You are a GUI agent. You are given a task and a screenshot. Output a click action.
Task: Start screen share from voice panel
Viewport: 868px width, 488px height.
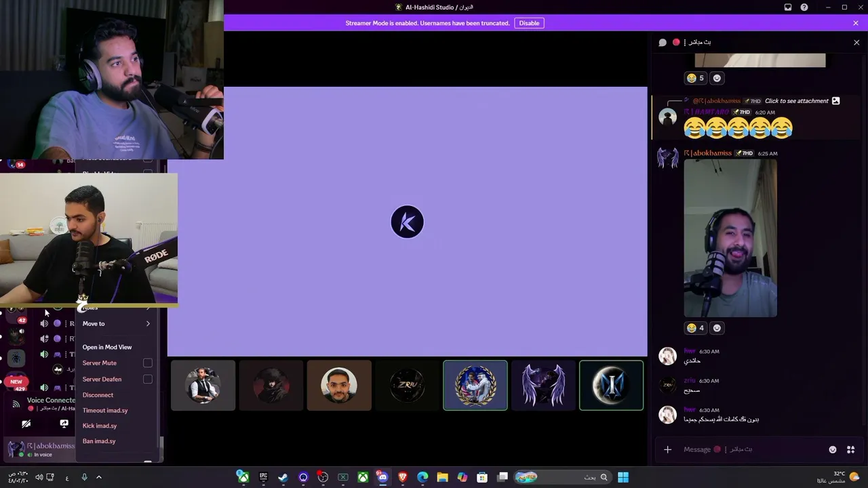[x=64, y=424]
